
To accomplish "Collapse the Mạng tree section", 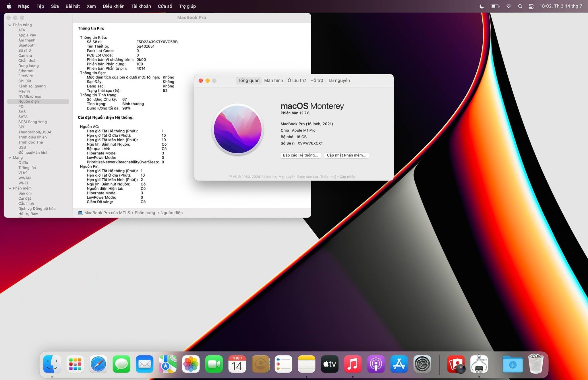I will pos(10,158).
